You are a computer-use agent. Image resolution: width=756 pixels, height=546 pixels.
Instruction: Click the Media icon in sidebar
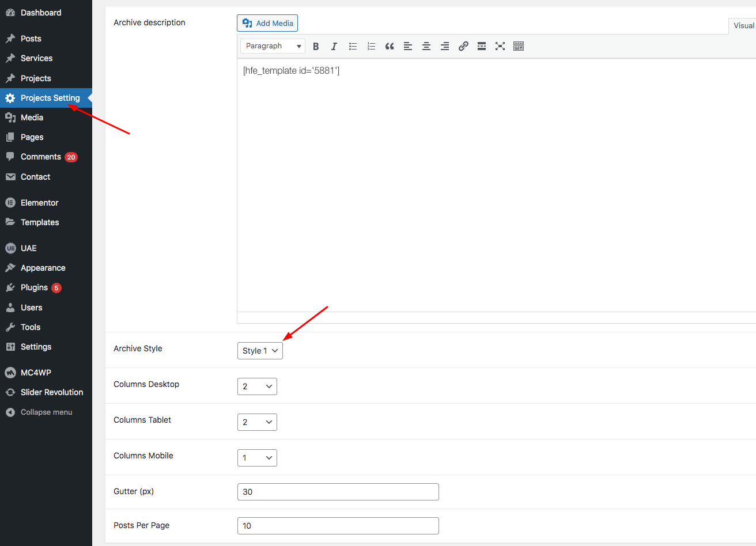click(x=10, y=117)
